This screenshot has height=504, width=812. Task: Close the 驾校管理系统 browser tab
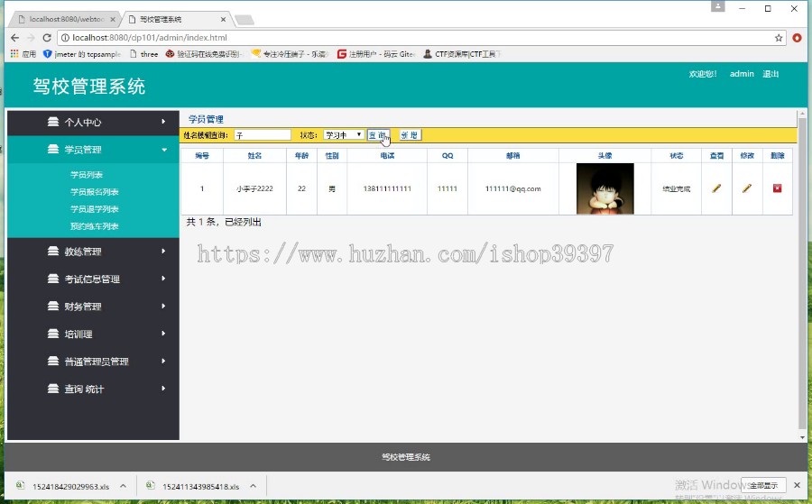[223, 19]
